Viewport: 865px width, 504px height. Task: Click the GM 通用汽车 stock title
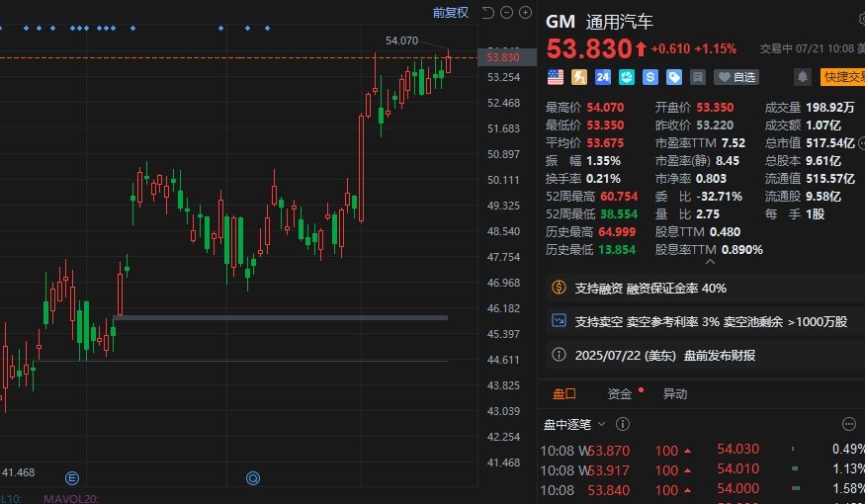(x=600, y=22)
